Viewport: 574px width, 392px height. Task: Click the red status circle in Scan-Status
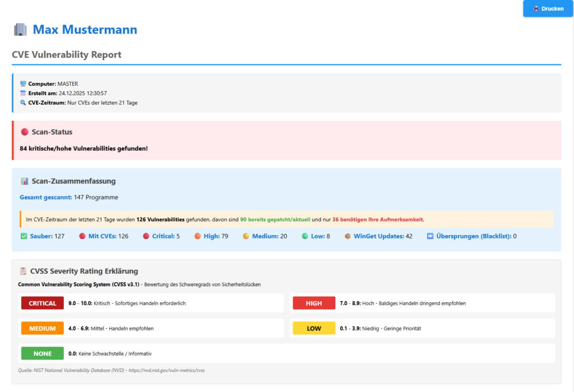24,131
